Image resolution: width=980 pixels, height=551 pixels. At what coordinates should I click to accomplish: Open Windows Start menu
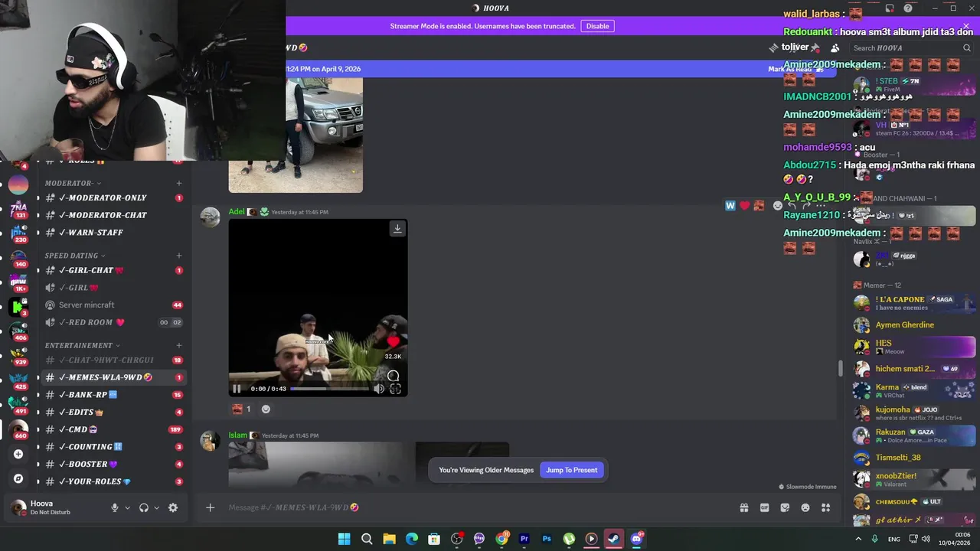tap(345, 539)
